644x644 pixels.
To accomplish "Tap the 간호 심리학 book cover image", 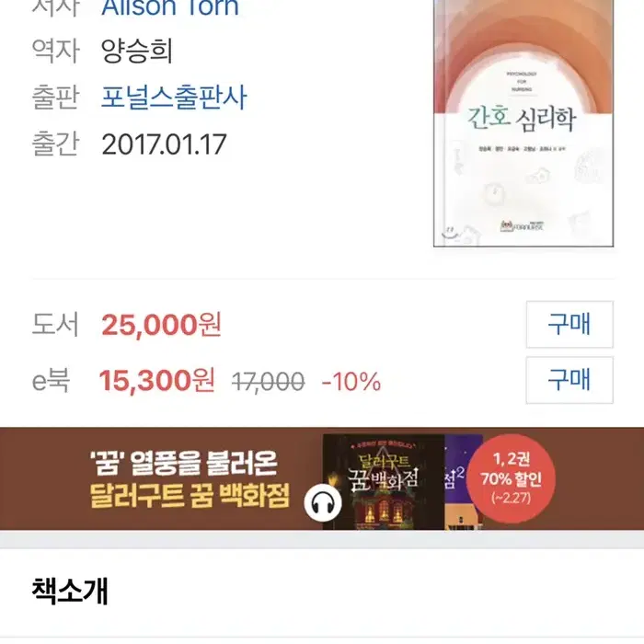I will 523,122.
